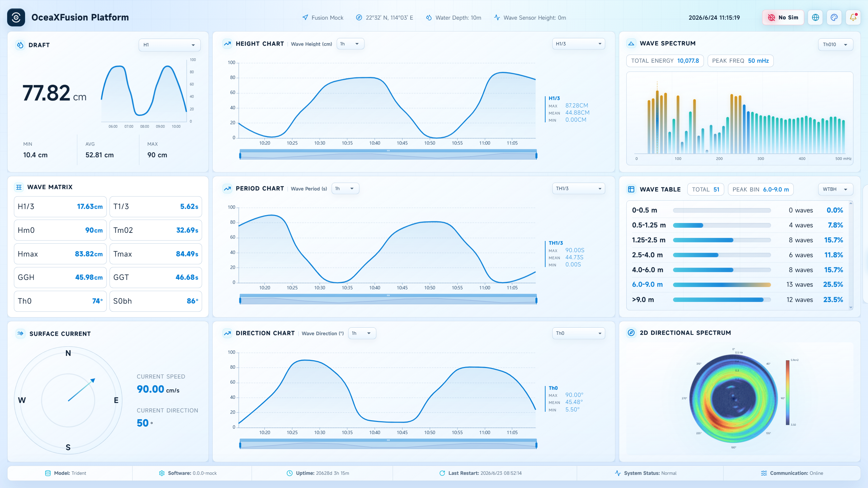Click the TOTAL 51 badge in Wave Table
868x488 pixels.
[x=706, y=189]
